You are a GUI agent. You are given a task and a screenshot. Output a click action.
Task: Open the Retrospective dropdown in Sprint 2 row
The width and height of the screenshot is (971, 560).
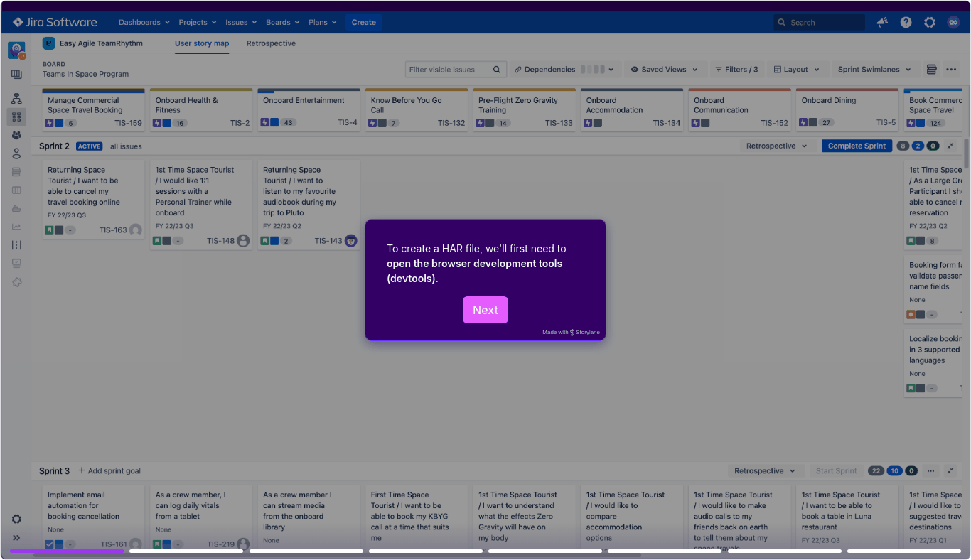click(x=776, y=146)
